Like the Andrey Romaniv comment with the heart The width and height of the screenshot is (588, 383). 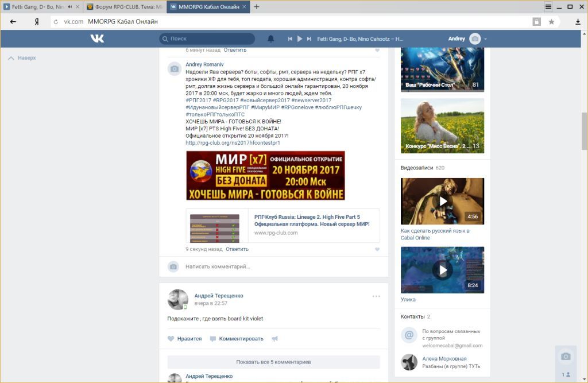pos(377,249)
